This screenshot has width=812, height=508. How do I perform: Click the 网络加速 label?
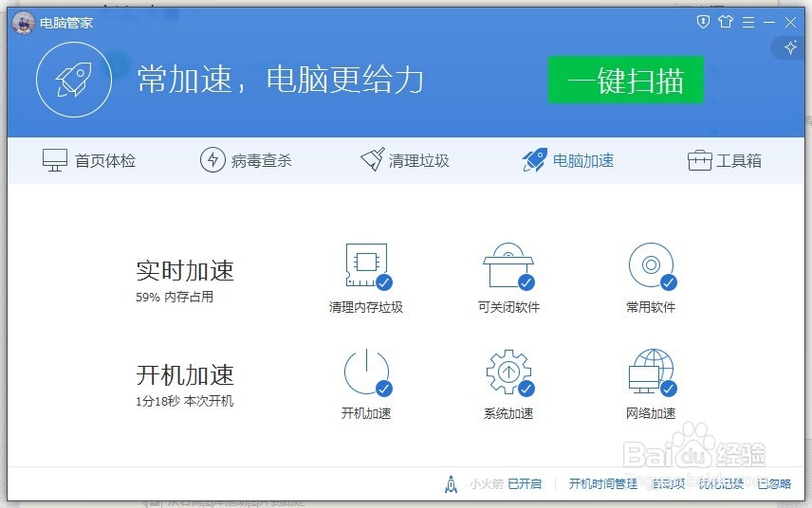coord(651,413)
